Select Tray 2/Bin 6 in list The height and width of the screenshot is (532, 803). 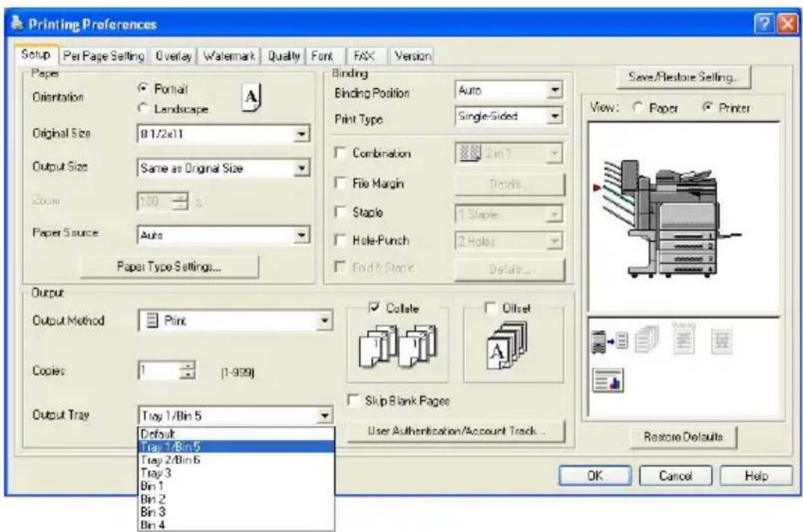click(236, 460)
